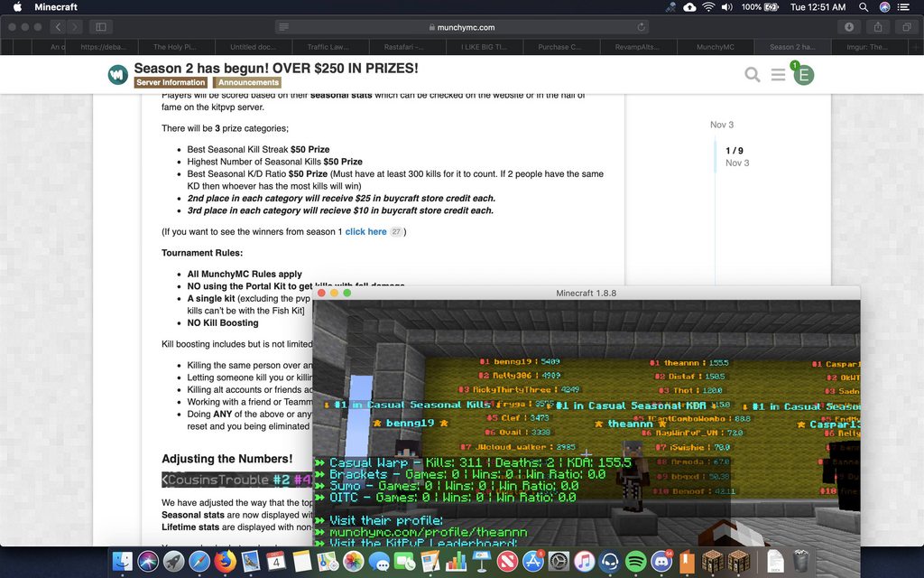The height and width of the screenshot is (578, 924).
Task: Open Trash in the Dock
Action: (801, 561)
